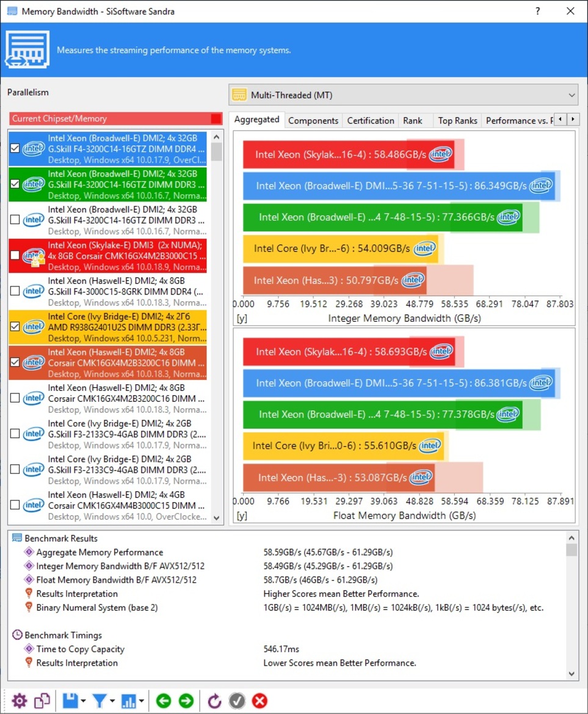Click diamond icon beside Integer Memory Bandwidth
The image size is (588, 714).
click(29, 566)
